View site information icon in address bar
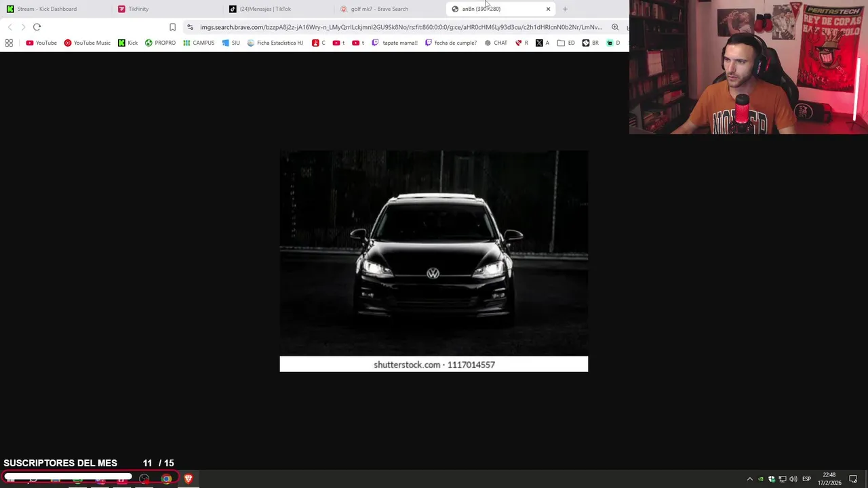Viewport: 868px width, 488px height. [x=190, y=27]
